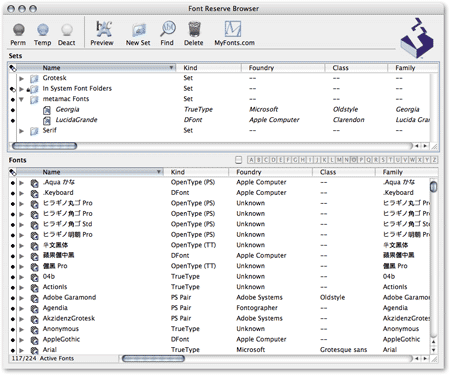Expand the Anonymous font family
The width and height of the screenshot is (450, 375).
(x=22, y=329)
